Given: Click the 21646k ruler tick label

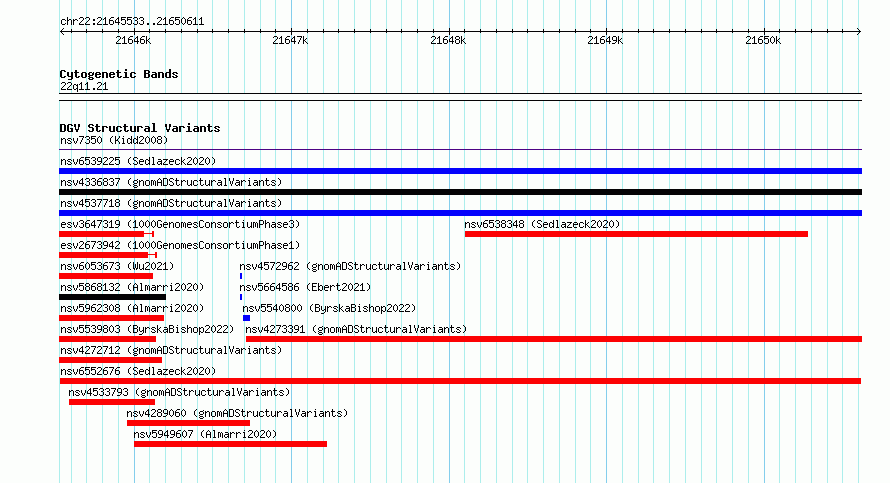Looking at the screenshot, I should pyautogui.click(x=133, y=40).
